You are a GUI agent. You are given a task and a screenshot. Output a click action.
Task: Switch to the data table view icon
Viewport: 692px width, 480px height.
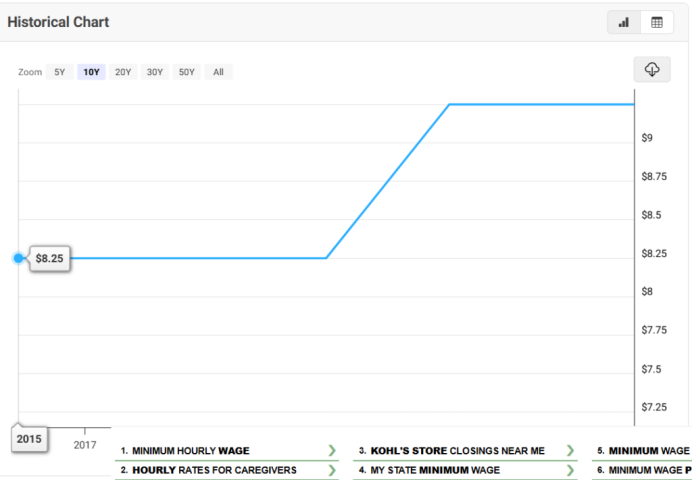[x=657, y=22]
